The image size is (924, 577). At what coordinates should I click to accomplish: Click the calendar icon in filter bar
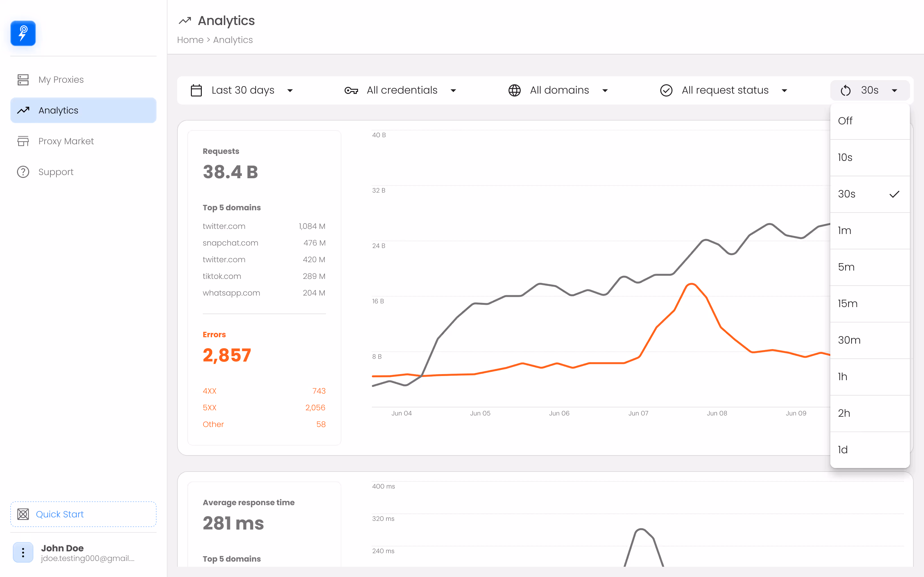pyautogui.click(x=196, y=90)
